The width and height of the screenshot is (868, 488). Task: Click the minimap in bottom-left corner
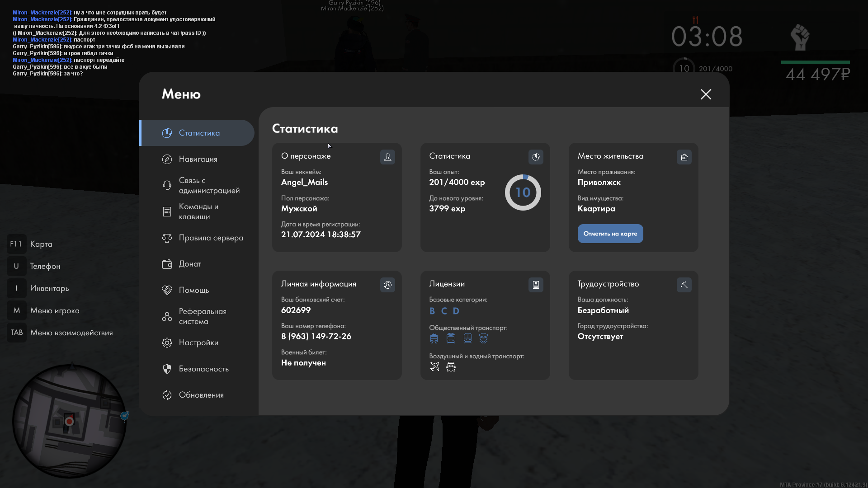(69, 421)
